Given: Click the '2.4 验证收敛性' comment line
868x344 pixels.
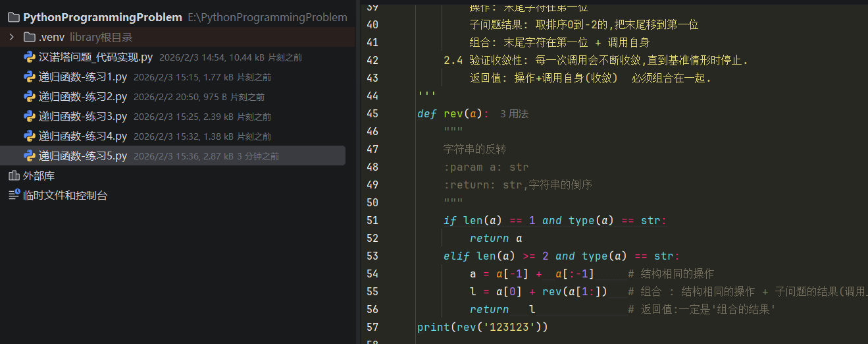Looking at the screenshot, I should pos(596,61).
